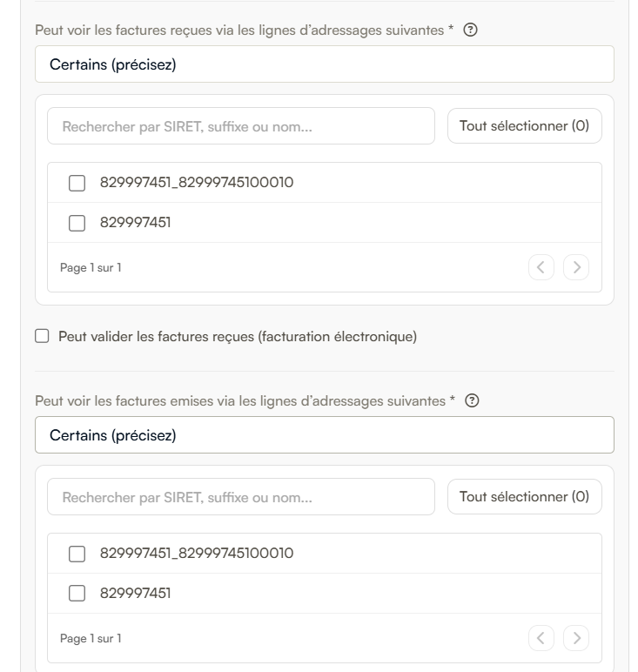Open received invoices Certains (précisez) dropdown
638x672 pixels.
325,64
